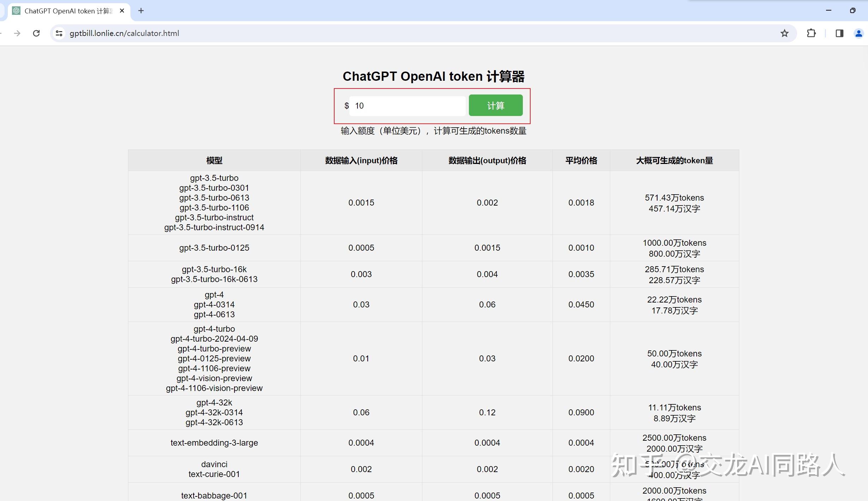Click the 22.22万tokens value

(x=674, y=300)
